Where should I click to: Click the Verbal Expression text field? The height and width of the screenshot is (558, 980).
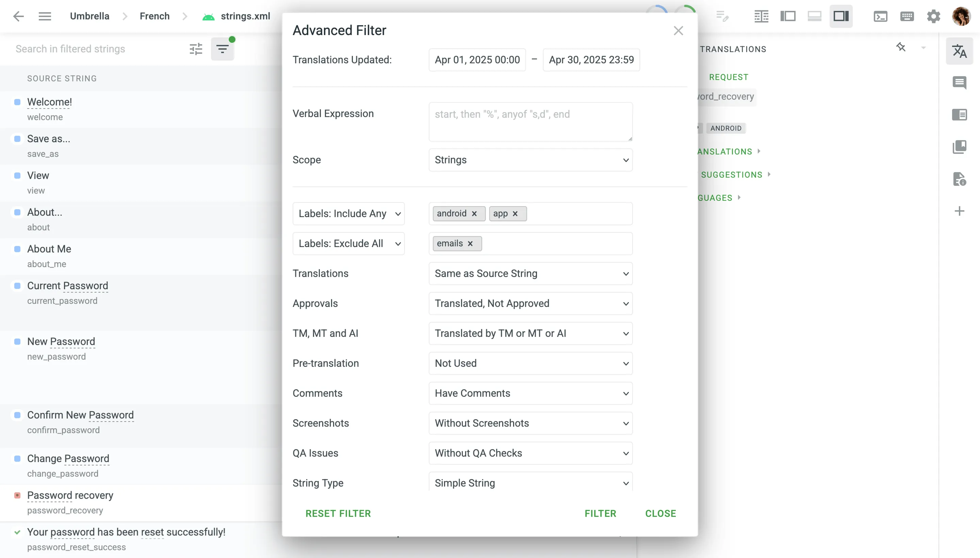click(530, 121)
